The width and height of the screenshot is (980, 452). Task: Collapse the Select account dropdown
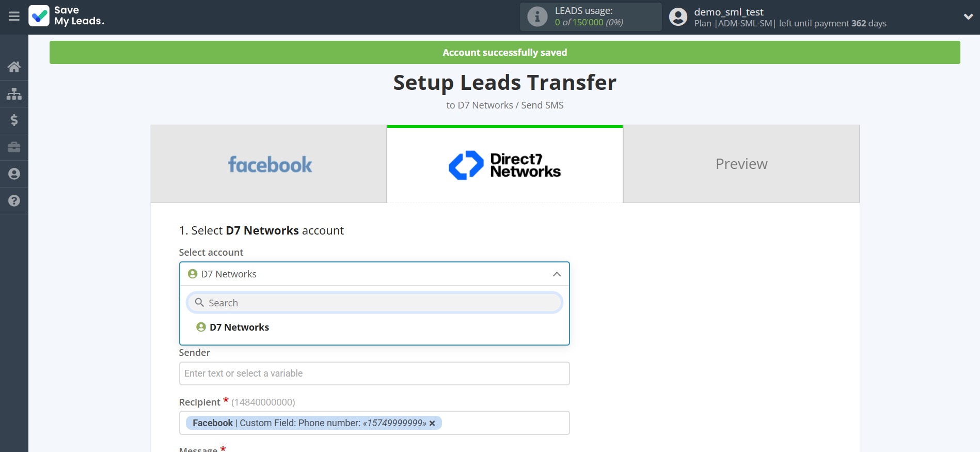pos(557,274)
